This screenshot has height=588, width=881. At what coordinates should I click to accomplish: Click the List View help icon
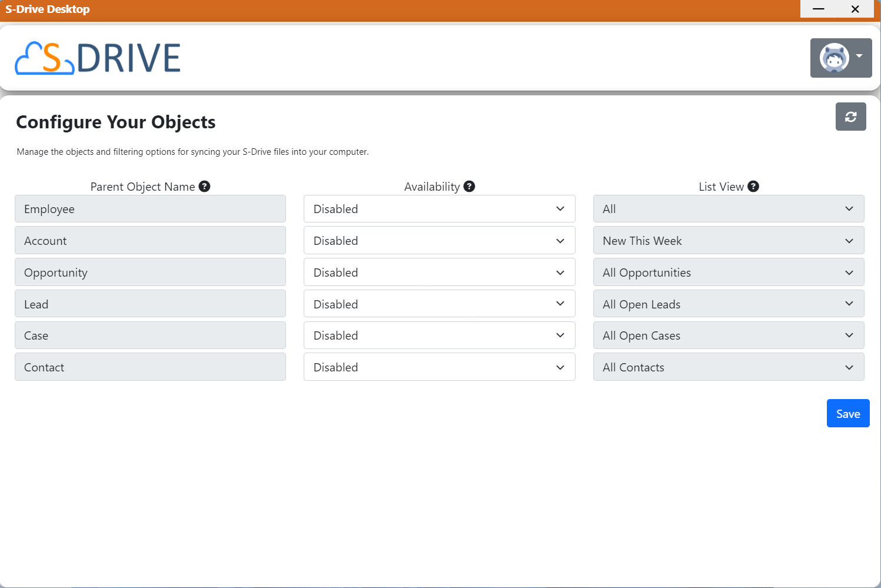753,187
